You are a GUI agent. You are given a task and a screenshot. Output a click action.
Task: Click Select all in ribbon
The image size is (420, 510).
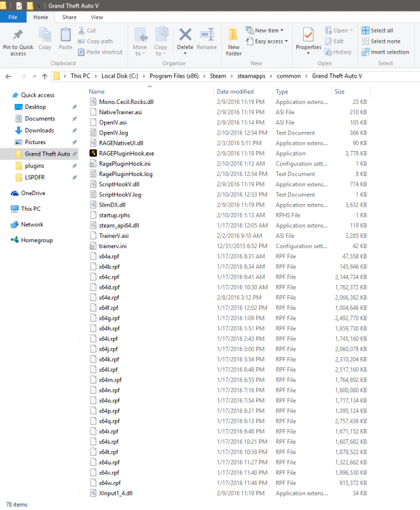coord(378,31)
